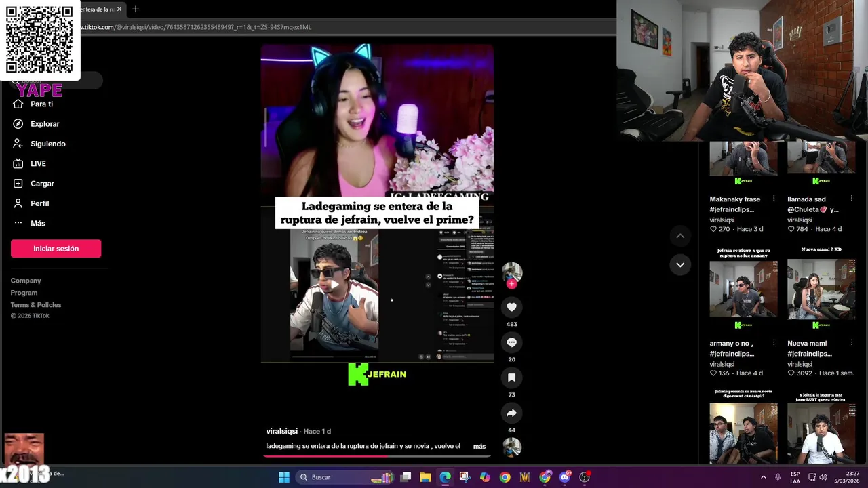Screen dimensions: 868x488
Task: Open Google Chrome from the taskbar
Action: click(x=505, y=477)
